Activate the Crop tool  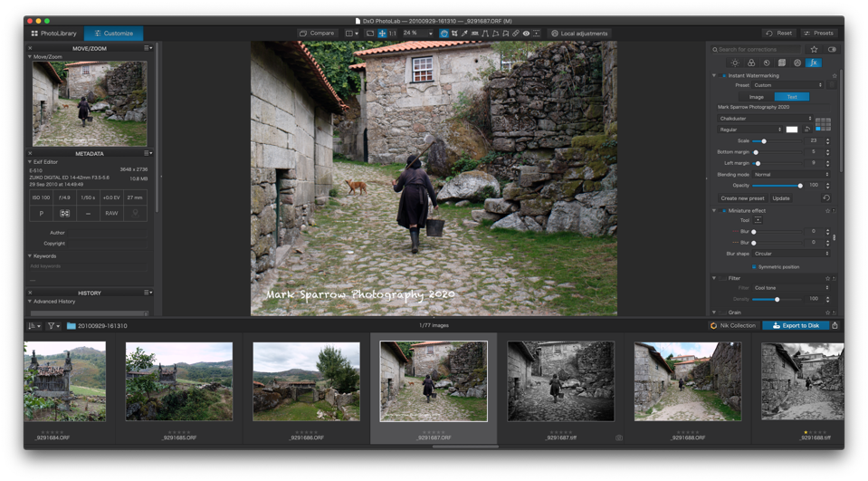click(454, 34)
